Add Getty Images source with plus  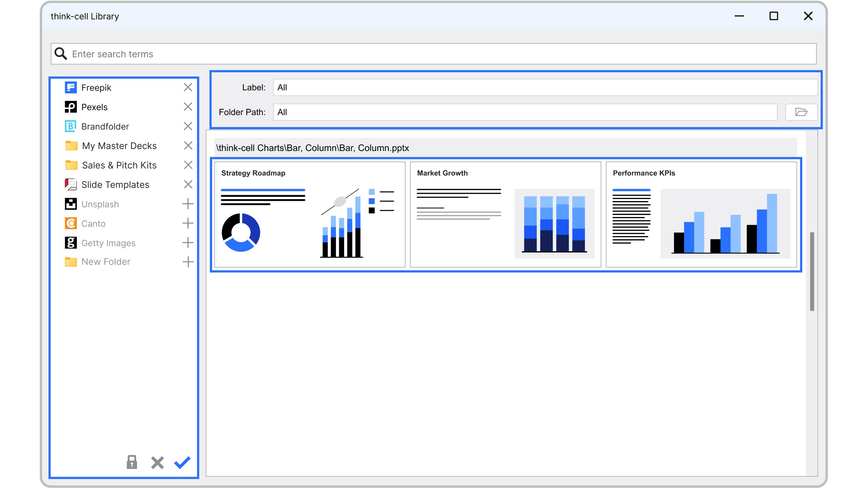pyautogui.click(x=188, y=243)
